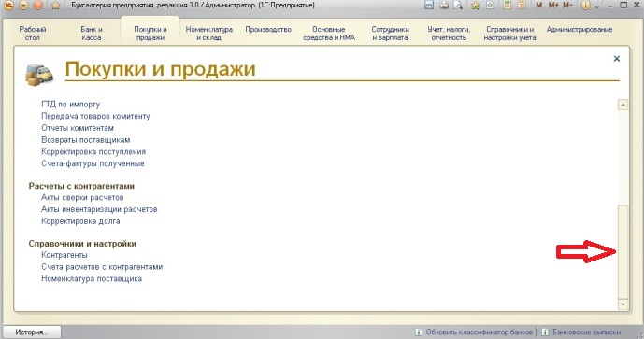Open Возвраты поставщикам link
644x339 pixels.
pyautogui.click(x=85, y=140)
